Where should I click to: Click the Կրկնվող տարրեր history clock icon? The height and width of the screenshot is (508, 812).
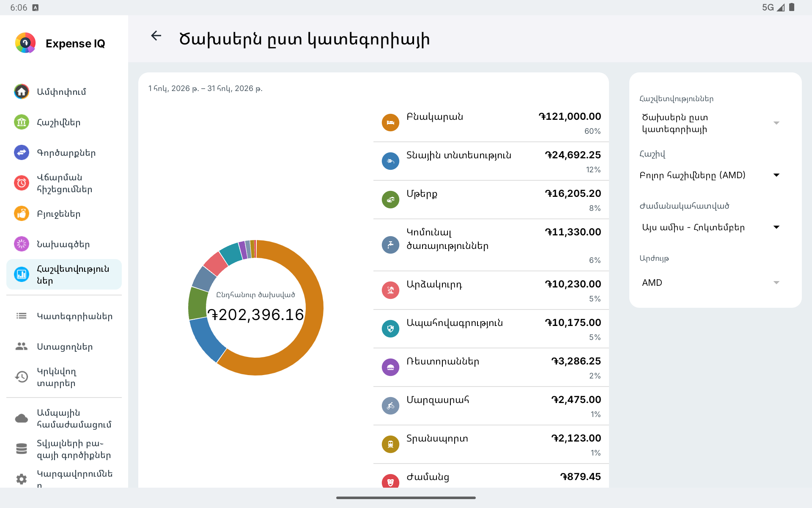[22, 377]
